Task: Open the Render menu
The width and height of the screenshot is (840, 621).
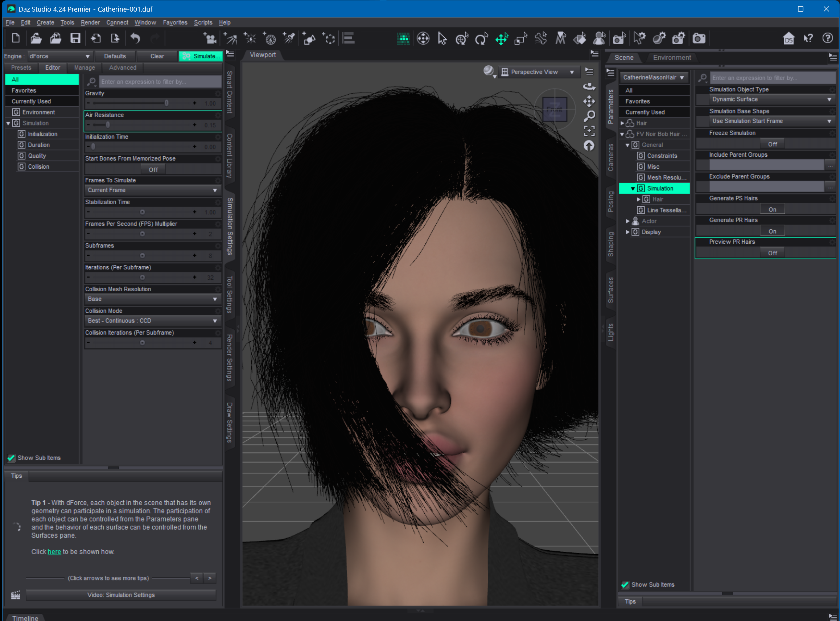Action: [x=90, y=22]
